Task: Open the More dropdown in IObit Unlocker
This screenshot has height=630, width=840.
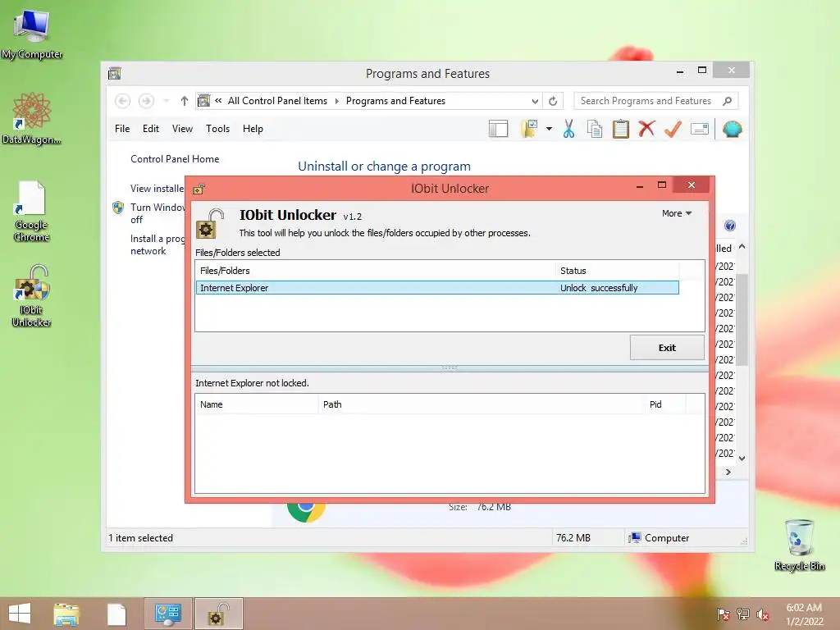Action: (677, 213)
